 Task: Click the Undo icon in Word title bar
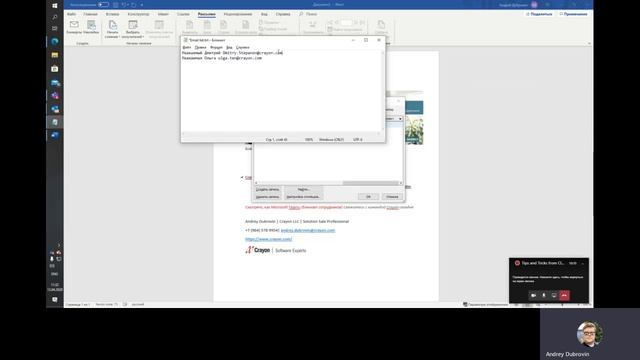click(x=124, y=4)
